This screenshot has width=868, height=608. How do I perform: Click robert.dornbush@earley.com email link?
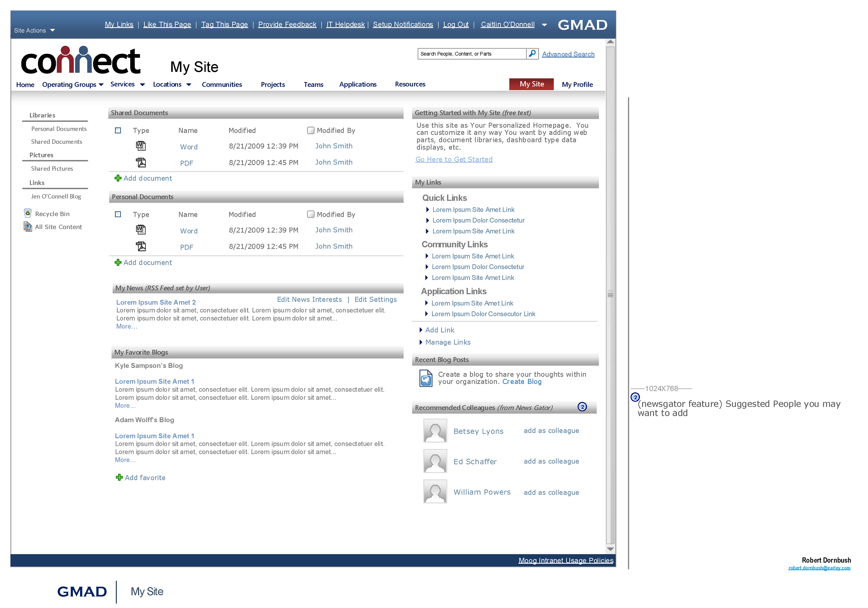coord(819,568)
